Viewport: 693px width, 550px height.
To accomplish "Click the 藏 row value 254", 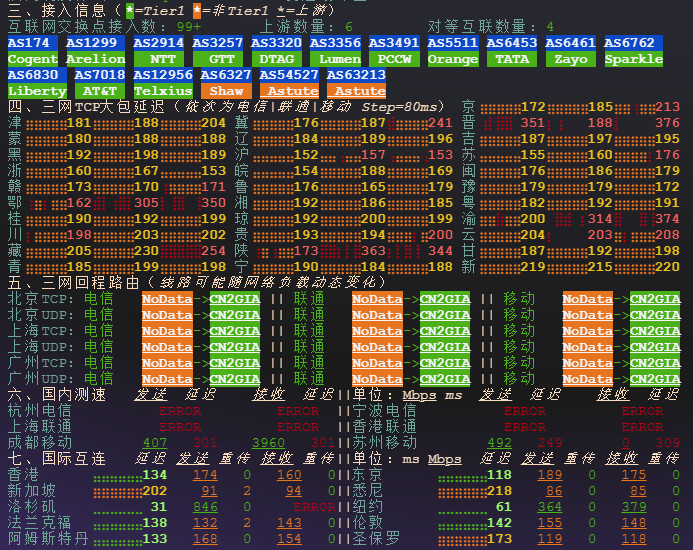I will [213, 251].
